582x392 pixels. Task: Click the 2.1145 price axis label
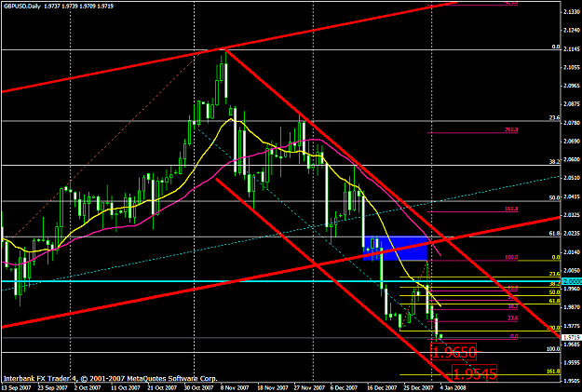point(572,49)
